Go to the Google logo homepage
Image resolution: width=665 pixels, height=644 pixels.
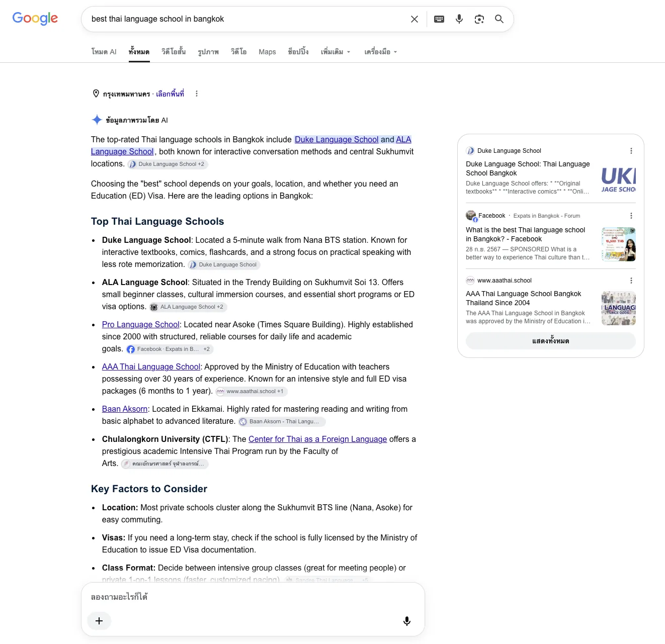pyautogui.click(x=35, y=19)
